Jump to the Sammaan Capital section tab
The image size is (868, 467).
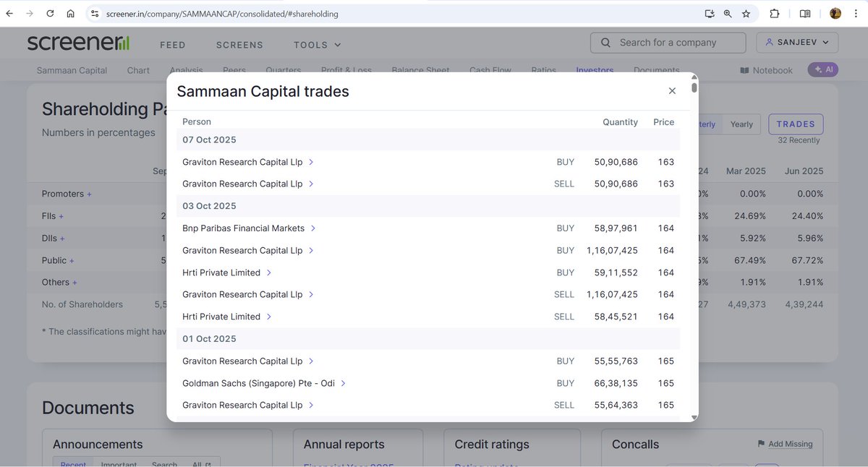72,70
